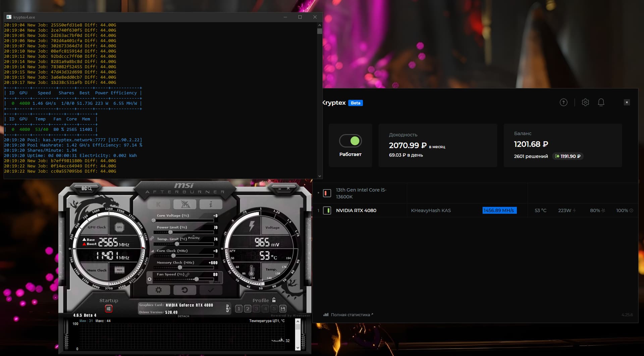Maximize the kryptex4.exe console window
The image size is (644, 356).
tap(300, 17)
